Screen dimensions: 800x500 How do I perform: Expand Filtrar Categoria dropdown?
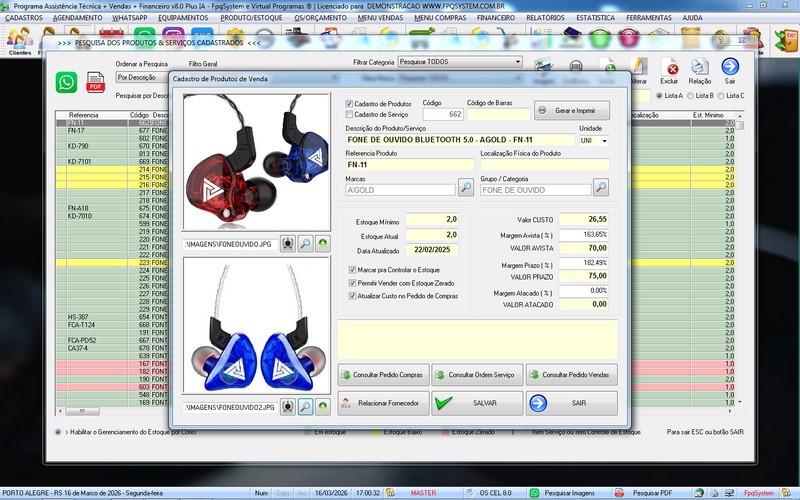click(518, 62)
